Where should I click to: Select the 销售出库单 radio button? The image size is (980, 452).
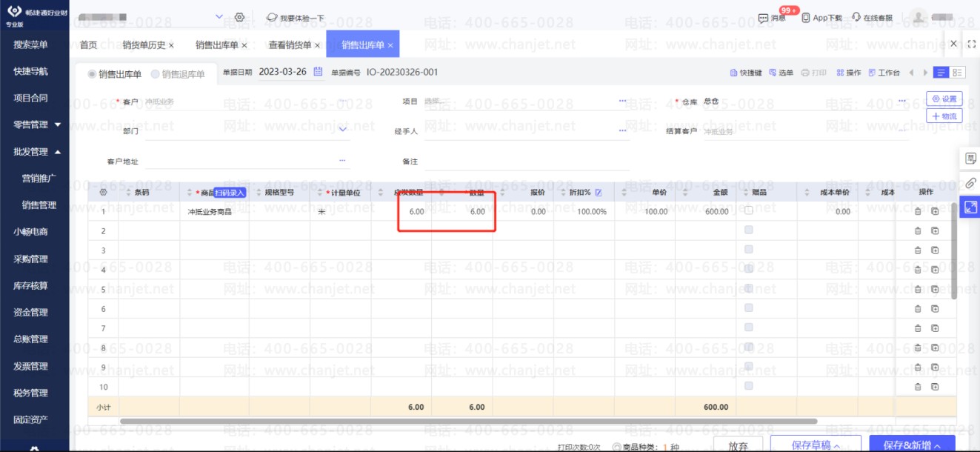(93, 74)
